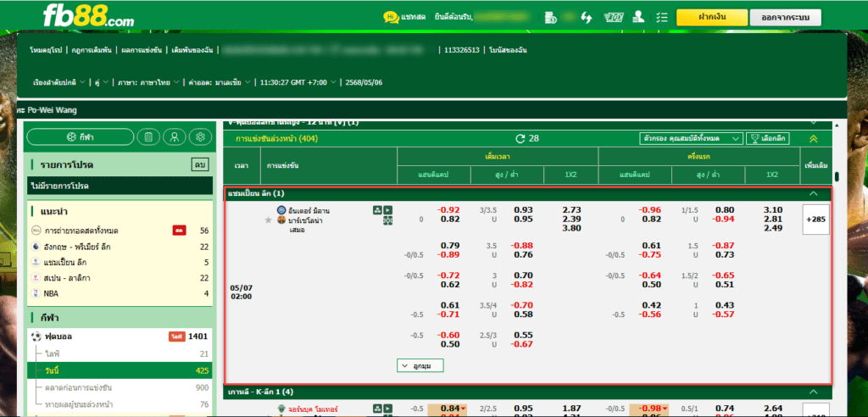The image size is (868, 417).
Task: Select Today (425) under football
Action: pos(120,370)
